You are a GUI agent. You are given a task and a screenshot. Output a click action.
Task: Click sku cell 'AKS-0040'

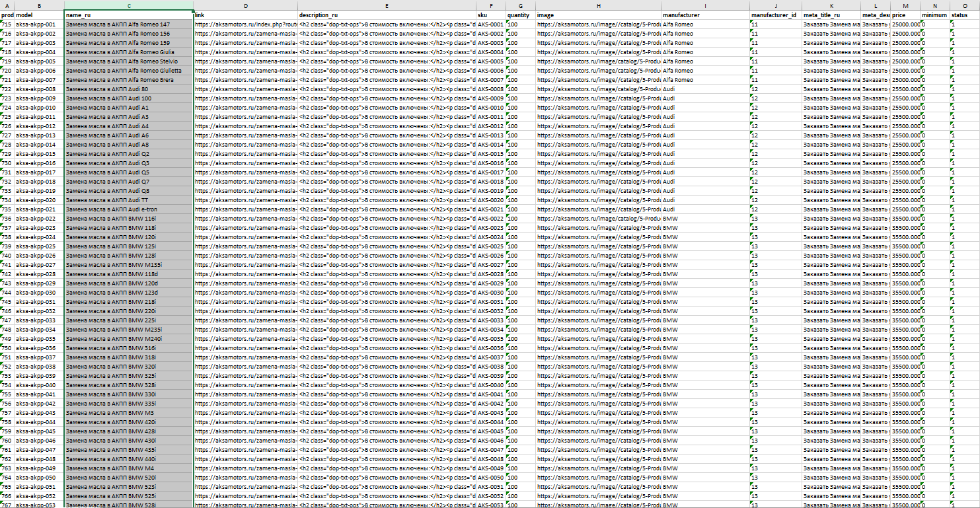tap(491, 384)
